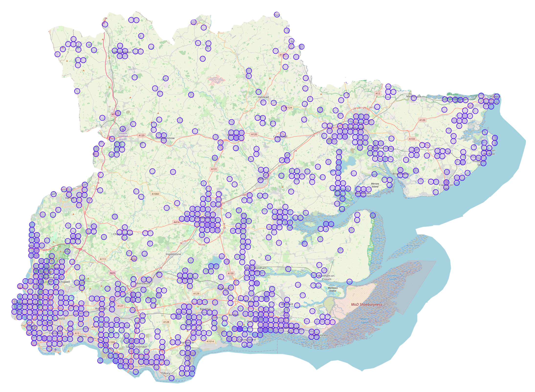Click the Wickford label

(223, 288)
